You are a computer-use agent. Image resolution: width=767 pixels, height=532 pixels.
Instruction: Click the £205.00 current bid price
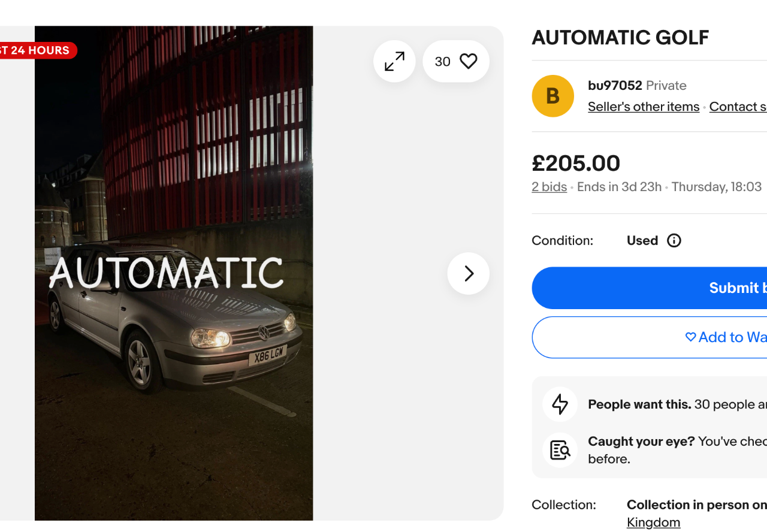pos(576,163)
